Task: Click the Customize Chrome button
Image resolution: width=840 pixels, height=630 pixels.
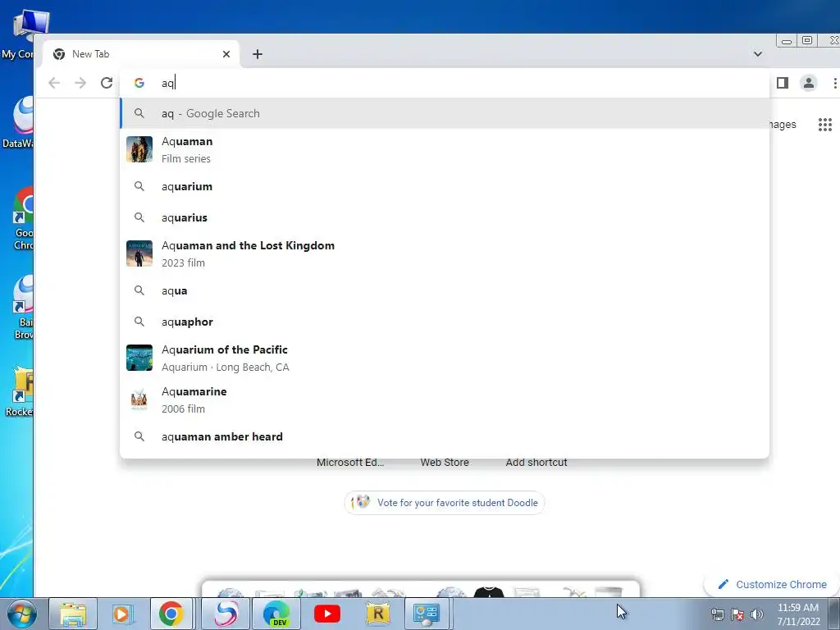Action: [773, 584]
